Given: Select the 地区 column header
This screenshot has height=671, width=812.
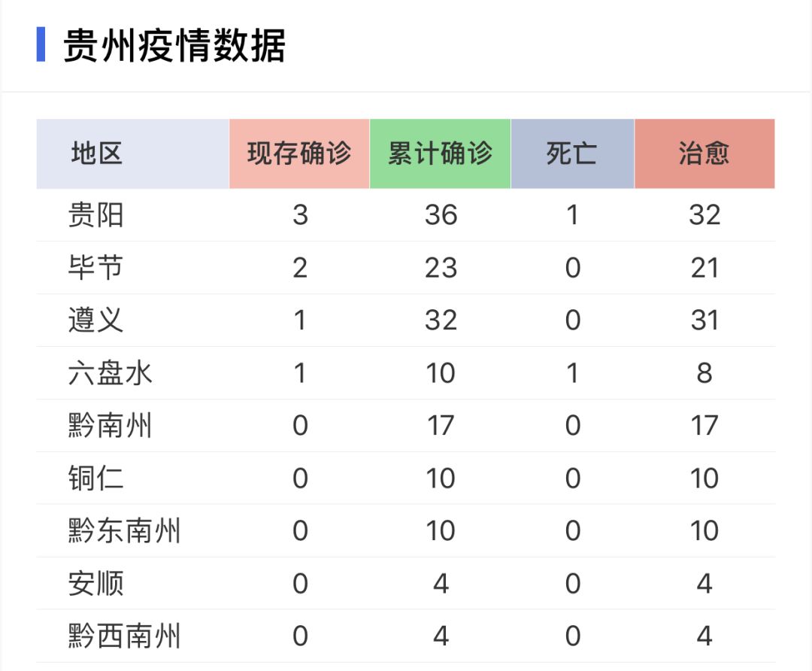Looking at the screenshot, I should click(x=97, y=153).
